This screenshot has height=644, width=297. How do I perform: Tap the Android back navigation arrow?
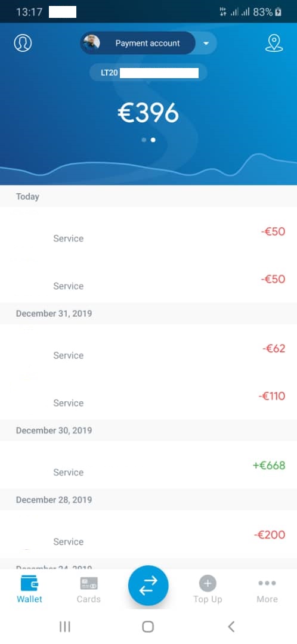[231, 626]
